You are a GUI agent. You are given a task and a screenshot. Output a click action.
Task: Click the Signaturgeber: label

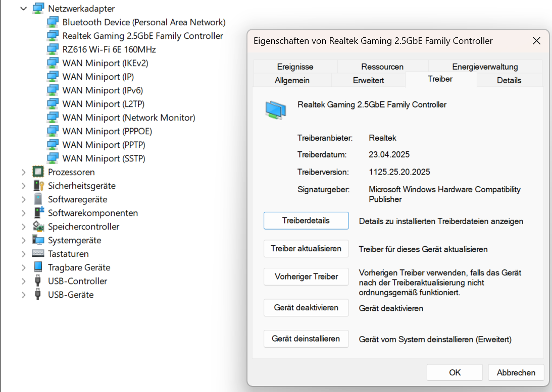tap(324, 190)
